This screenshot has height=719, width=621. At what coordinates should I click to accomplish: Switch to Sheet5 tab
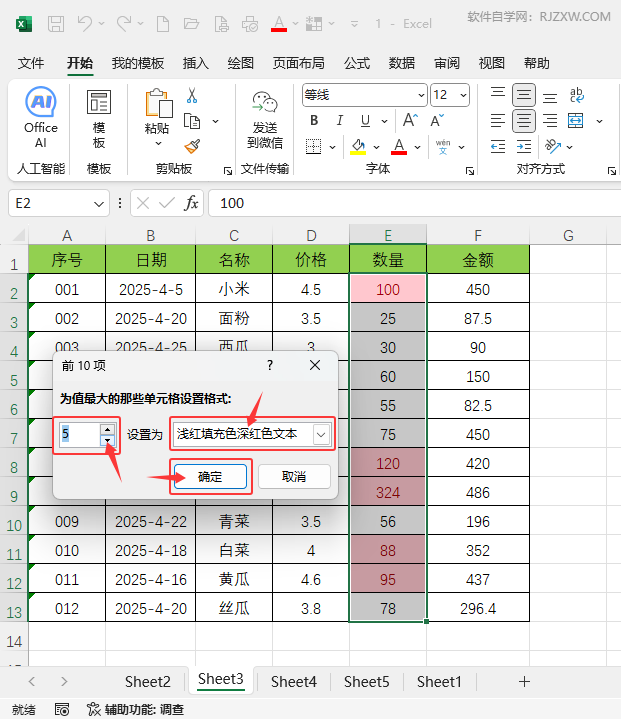point(366,681)
